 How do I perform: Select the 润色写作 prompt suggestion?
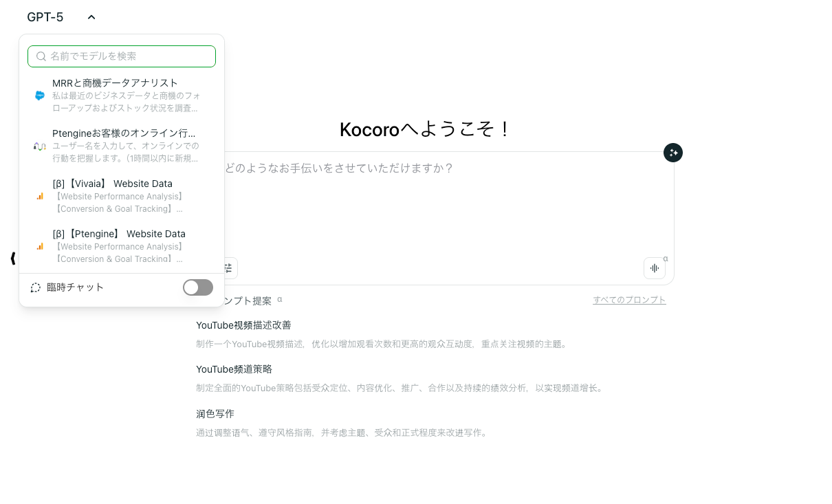coord(215,414)
